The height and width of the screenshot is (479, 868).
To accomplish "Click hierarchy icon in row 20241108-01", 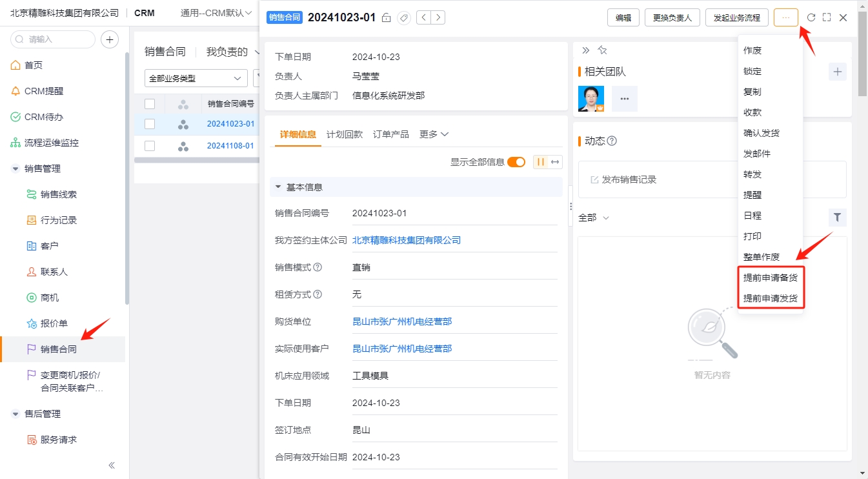I will click(183, 146).
